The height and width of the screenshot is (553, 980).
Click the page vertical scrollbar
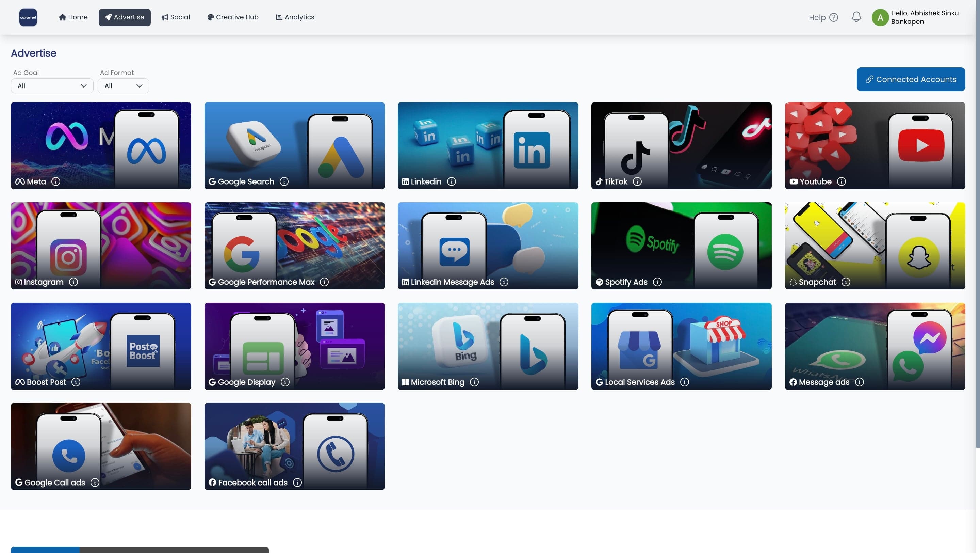(977, 224)
